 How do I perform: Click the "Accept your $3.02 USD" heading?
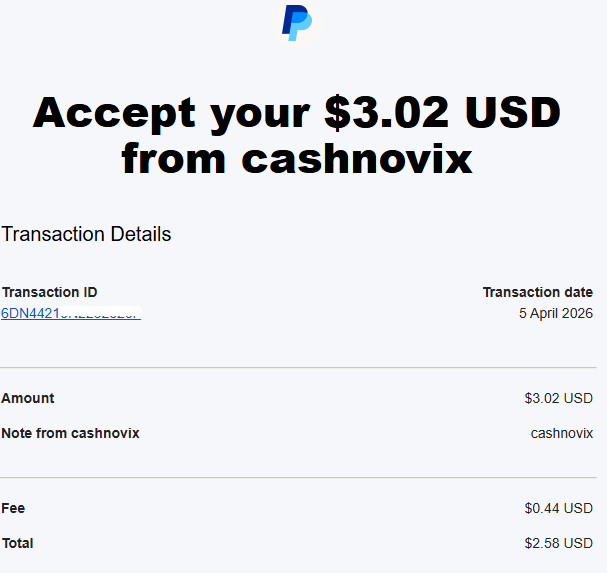pos(297,113)
